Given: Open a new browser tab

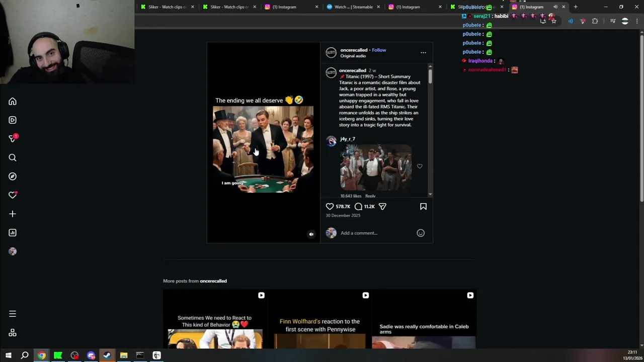Looking at the screenshot, I should [x=576, y=7].
